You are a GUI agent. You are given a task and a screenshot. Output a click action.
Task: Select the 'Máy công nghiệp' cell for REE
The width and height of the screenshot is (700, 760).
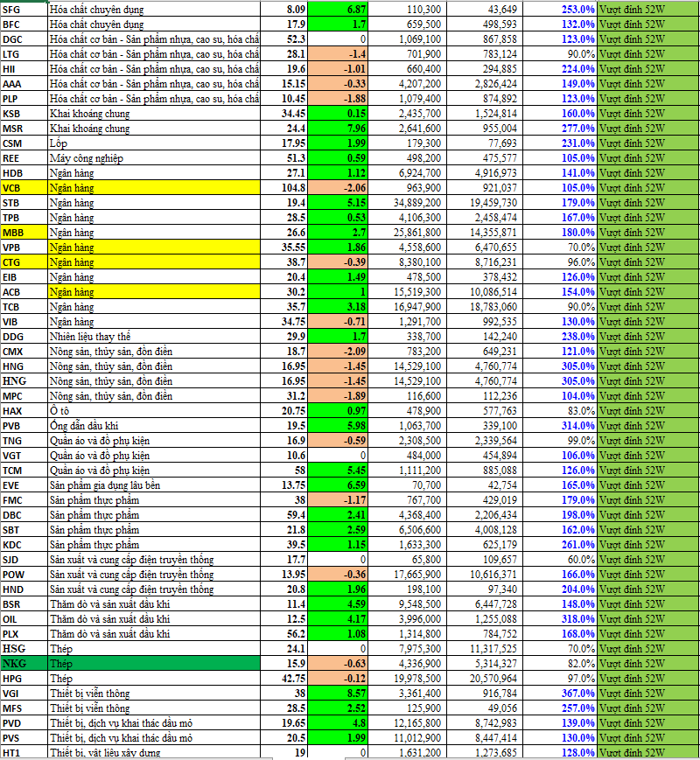154,158
